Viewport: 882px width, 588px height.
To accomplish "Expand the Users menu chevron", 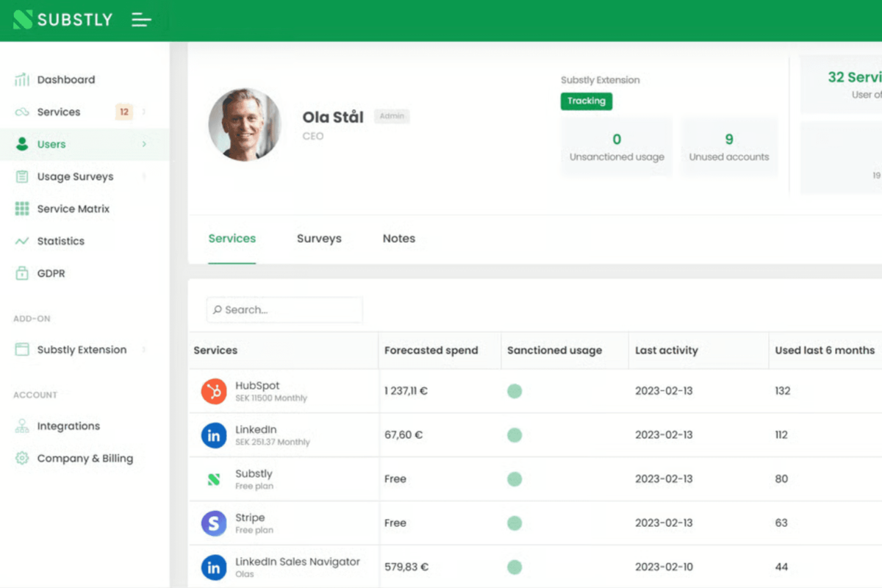I will point(144,144).
